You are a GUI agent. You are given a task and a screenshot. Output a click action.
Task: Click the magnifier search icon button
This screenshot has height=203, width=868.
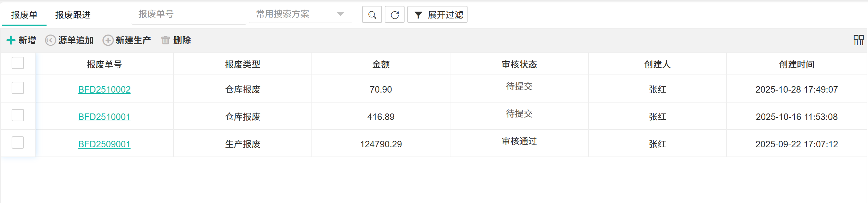[x=372, y=15]
